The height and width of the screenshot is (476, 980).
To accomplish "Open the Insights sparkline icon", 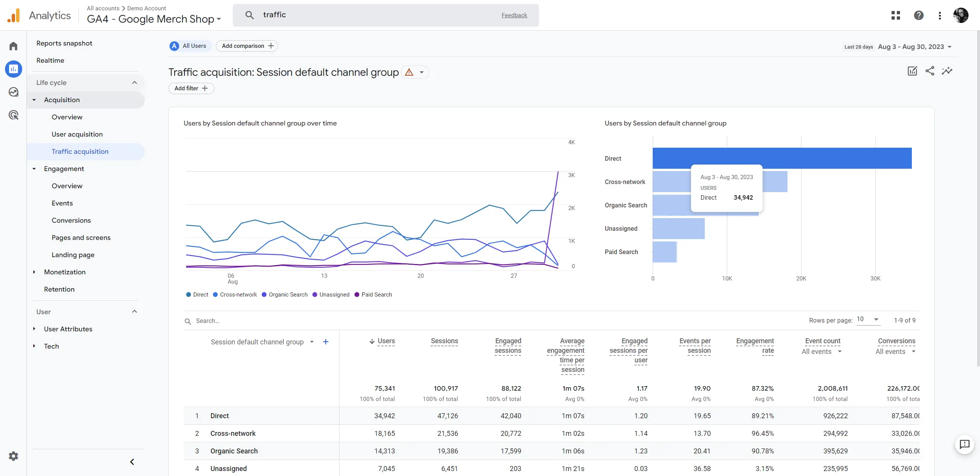I will [947, 71].
